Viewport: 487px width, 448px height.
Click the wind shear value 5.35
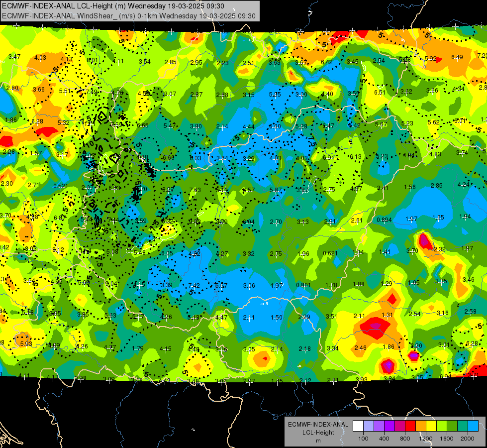tap(275, 94)
